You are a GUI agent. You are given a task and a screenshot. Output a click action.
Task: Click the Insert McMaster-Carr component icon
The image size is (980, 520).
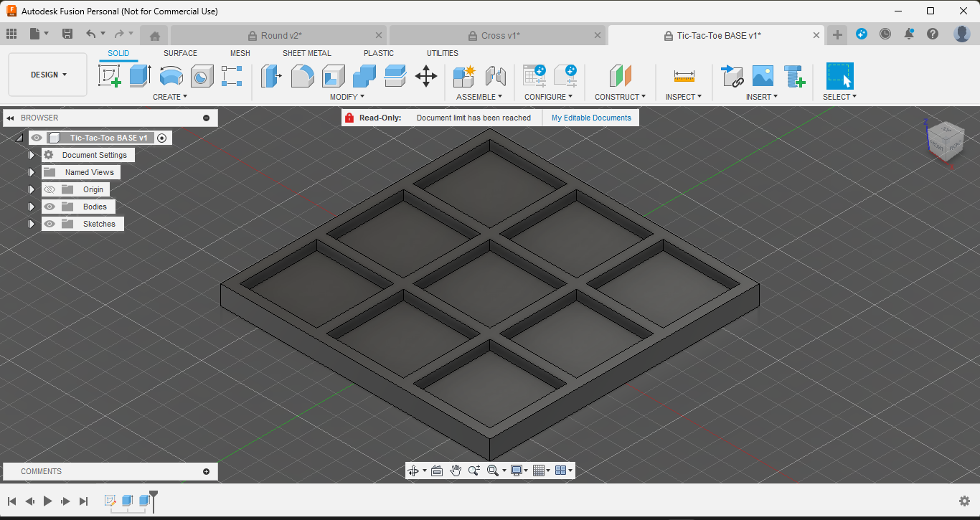point(794,76)
